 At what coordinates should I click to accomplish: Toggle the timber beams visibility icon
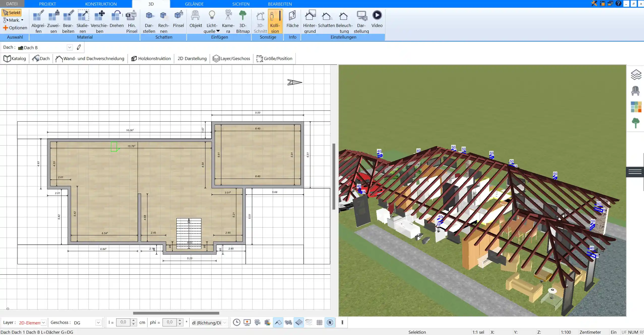288,322
